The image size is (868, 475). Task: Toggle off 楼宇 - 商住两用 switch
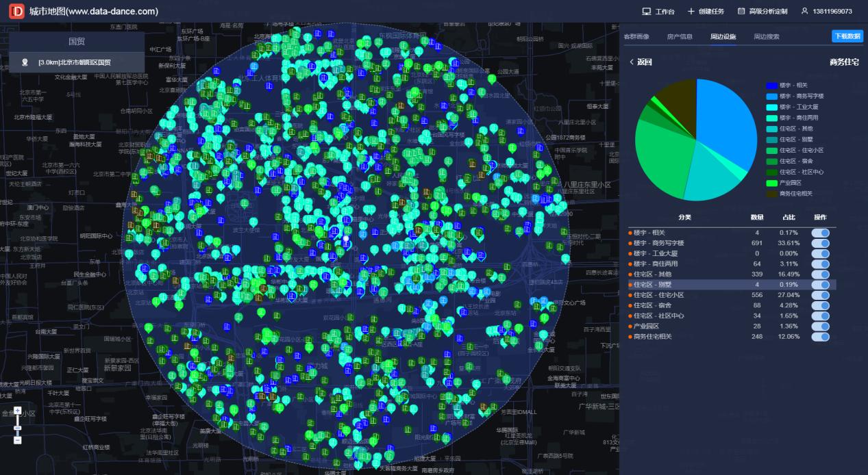pos(820,264)
